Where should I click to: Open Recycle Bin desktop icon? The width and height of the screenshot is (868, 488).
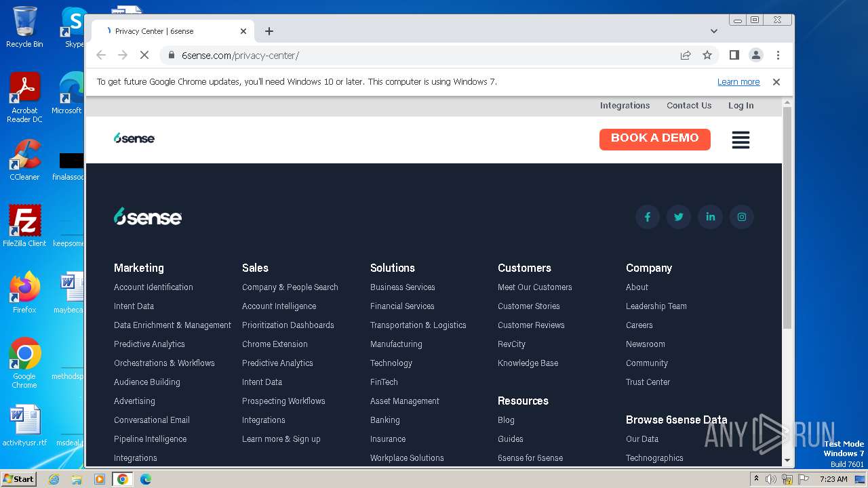tap(24, 27)
